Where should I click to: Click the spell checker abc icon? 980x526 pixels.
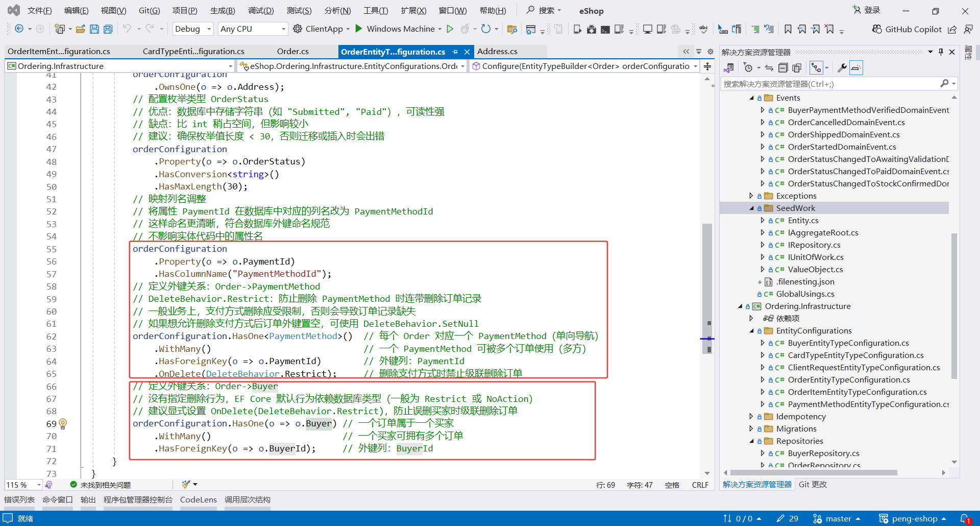point(704,29)
